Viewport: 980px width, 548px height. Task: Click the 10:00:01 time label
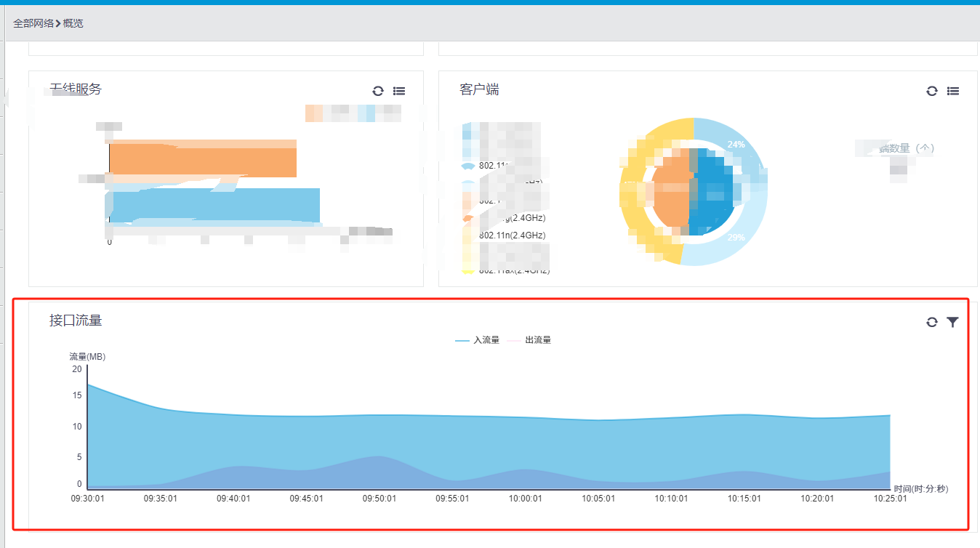click(x=526, y=499)
